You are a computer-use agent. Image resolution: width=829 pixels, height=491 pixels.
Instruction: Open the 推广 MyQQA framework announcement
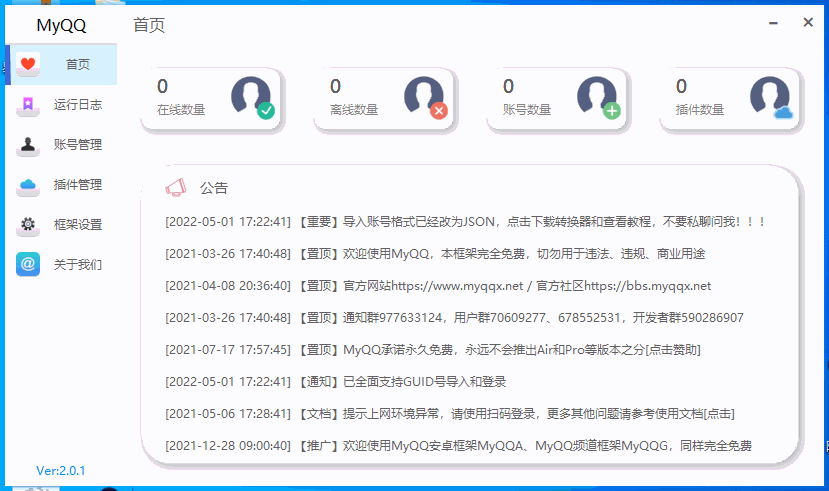(458, 446)
